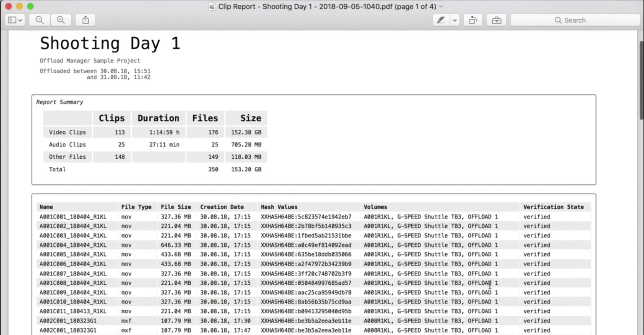Image resolution: width=644 pixels, height=335 pixels.
Task: Click the 'Volumes' column header
Action: pyautogui.click(x=375, y=207)
